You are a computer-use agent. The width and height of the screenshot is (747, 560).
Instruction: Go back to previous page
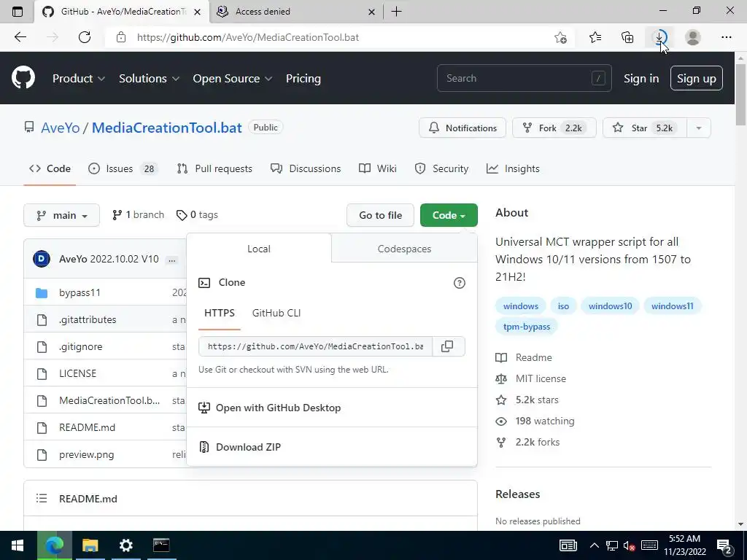[x=20, y=37]
